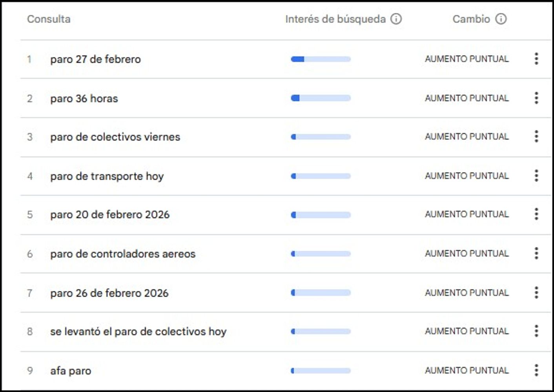554x392 pixels.
Task: Click the Interés de búsqueda column header
Action: [335, 19]
